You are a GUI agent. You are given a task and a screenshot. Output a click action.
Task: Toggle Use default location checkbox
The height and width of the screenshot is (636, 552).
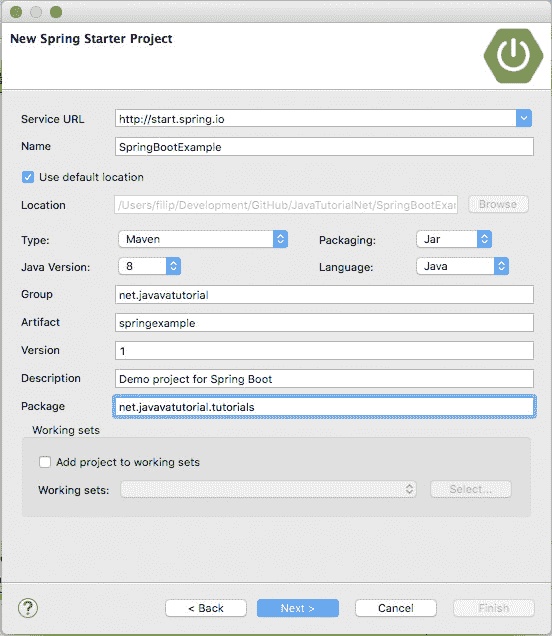pos(28,177)
